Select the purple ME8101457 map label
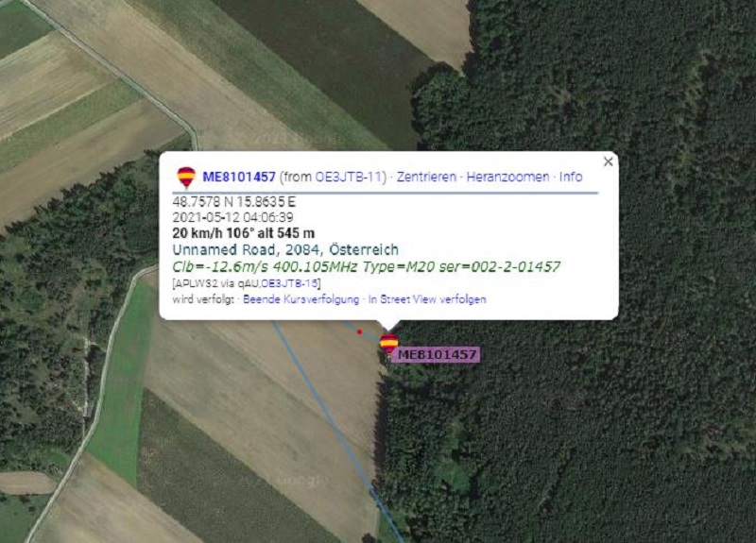Screen dimensions: 756x543 pos(436,355)
